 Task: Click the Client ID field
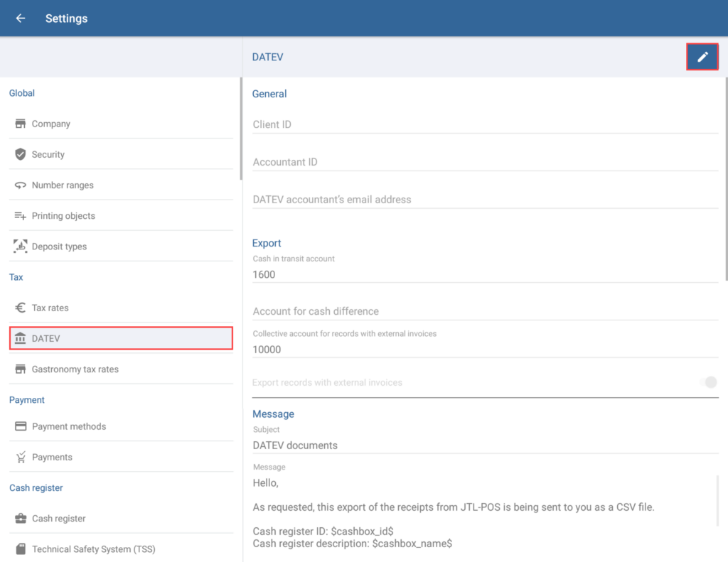tap(485, 124)
